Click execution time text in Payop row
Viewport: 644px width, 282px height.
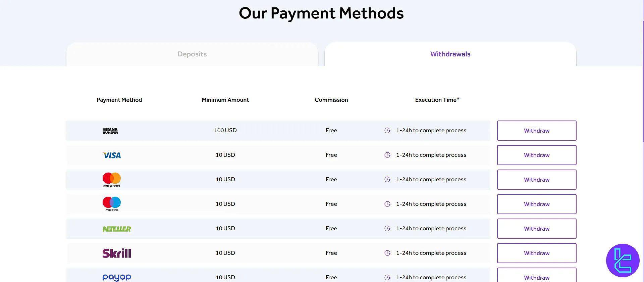point(431,277)
